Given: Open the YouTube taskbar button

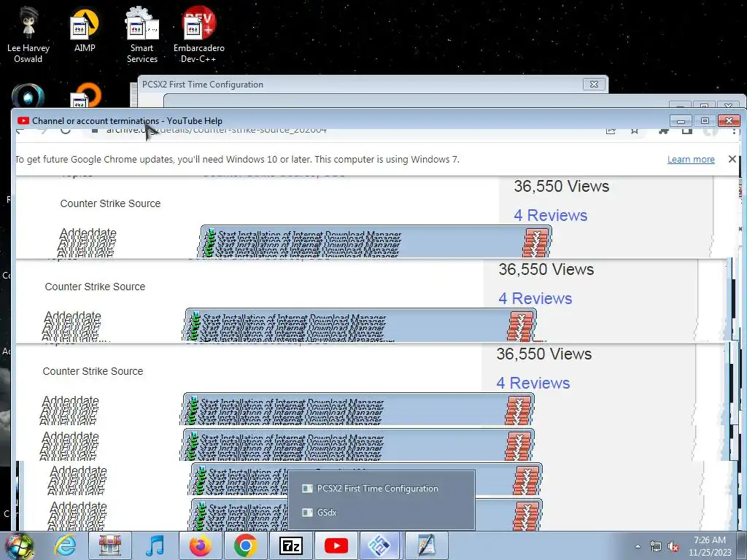Looking at the screenshot, I should (336, 545).
